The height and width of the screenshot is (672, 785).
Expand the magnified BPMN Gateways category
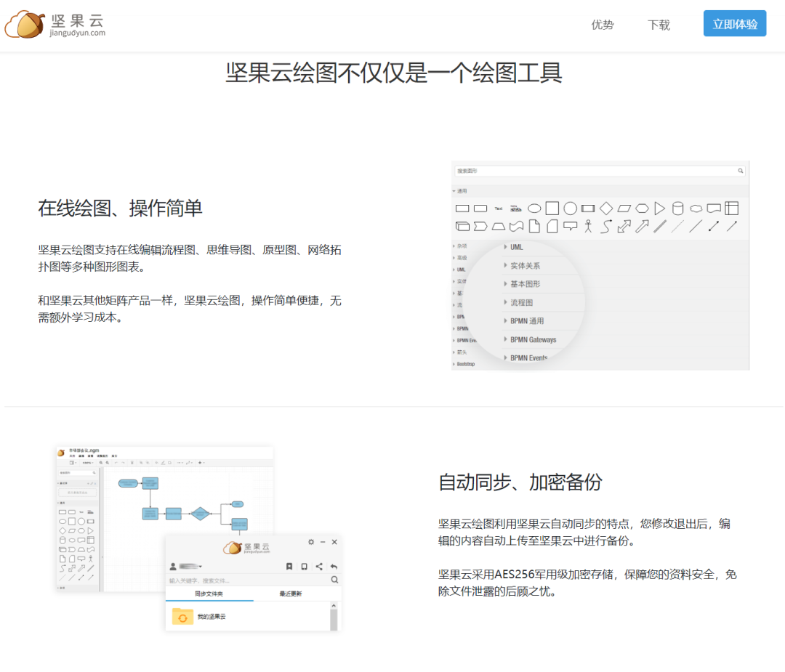[x=530, y=340]
